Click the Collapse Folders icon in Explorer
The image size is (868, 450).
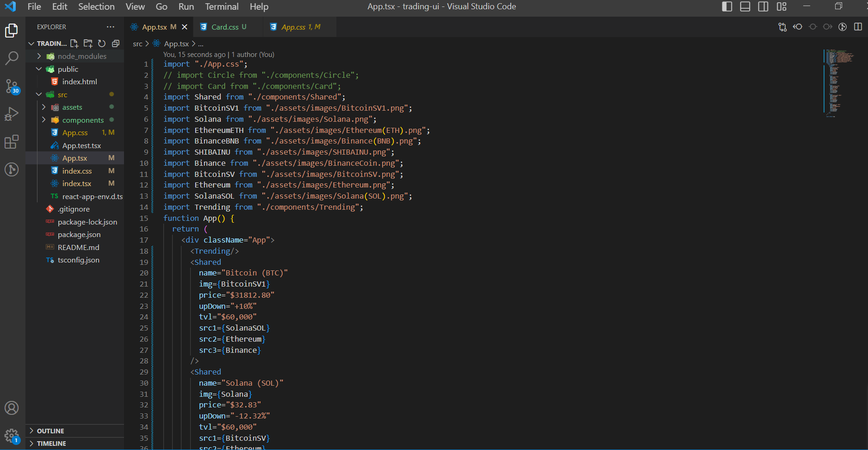116,44
